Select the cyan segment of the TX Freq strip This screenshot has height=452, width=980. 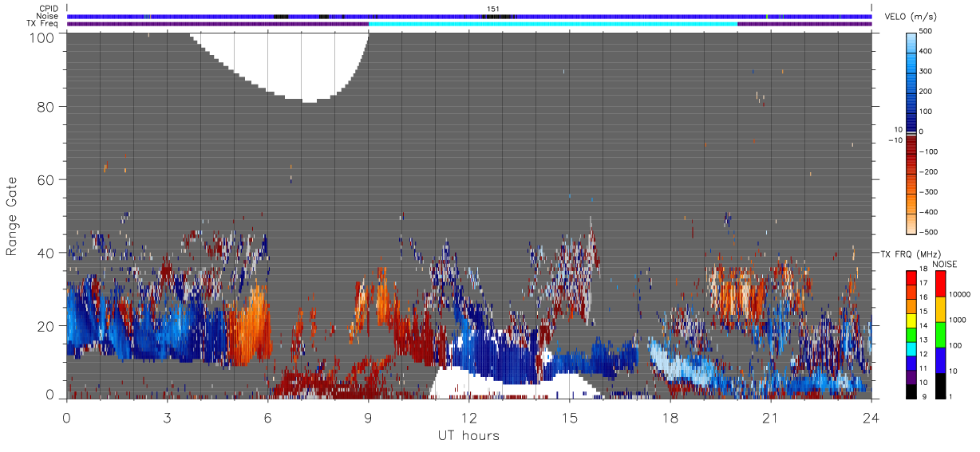553,24
